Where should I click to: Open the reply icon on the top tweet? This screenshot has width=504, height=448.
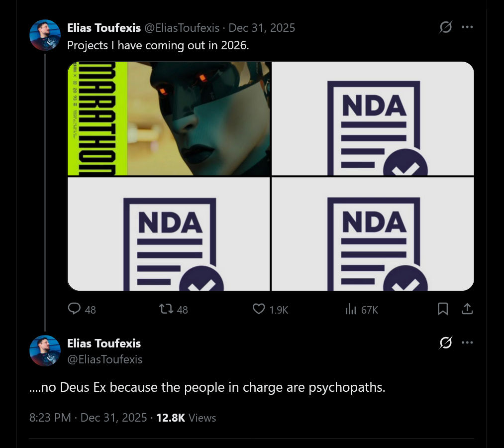(x=75, y=309)
